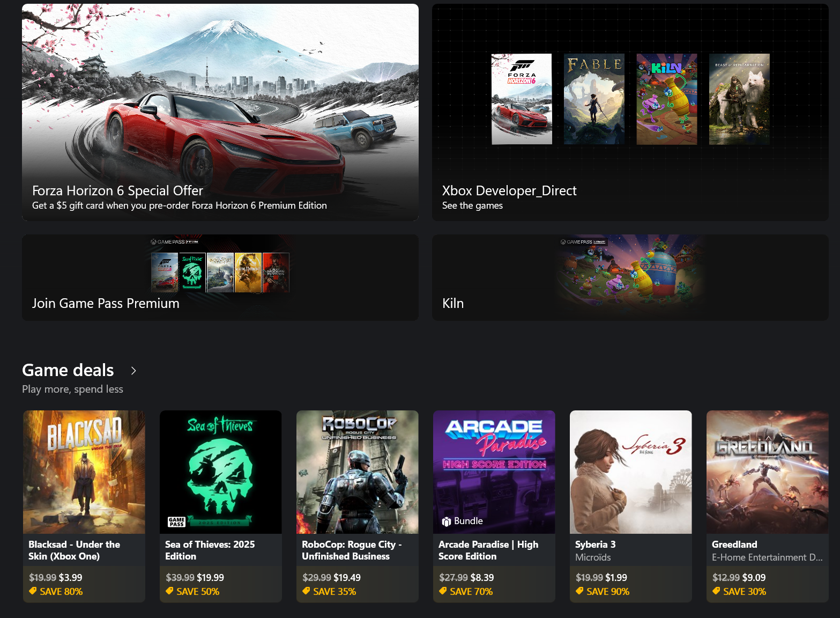Click the Game Pass badge on Sea of Thieves

tap(176, 522)
